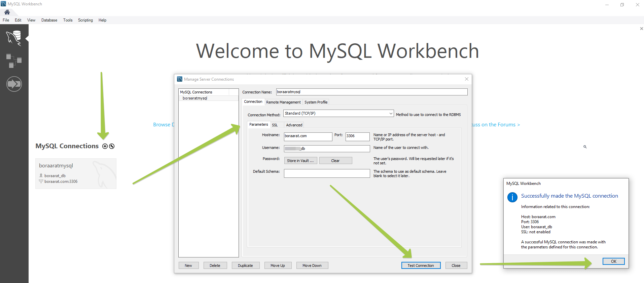Minimize the MySQL Workbench window

coord(607,5)
